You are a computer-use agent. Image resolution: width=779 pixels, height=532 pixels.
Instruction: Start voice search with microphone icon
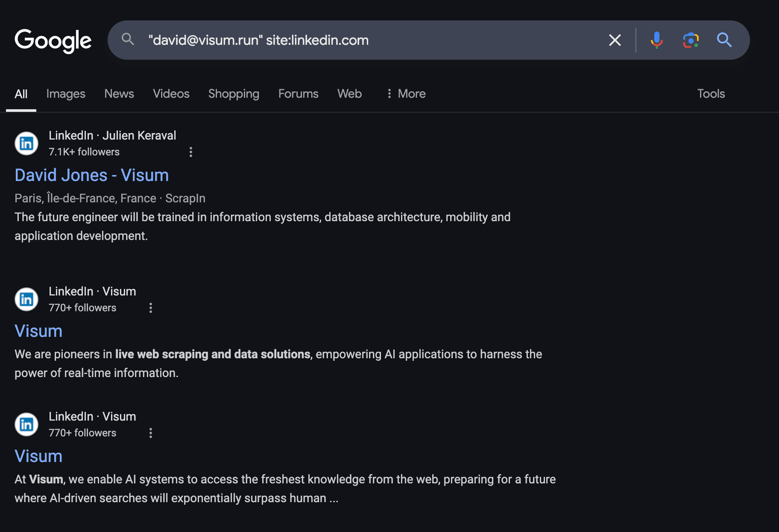click(657, 40)
